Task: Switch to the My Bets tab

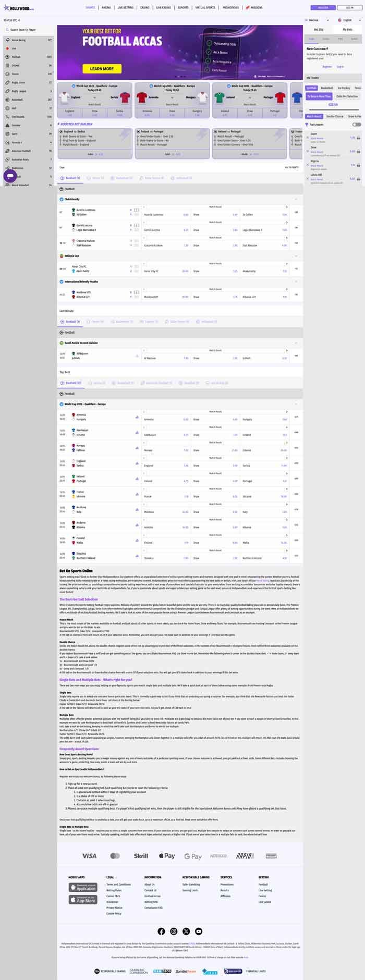Action: point(347,30)
